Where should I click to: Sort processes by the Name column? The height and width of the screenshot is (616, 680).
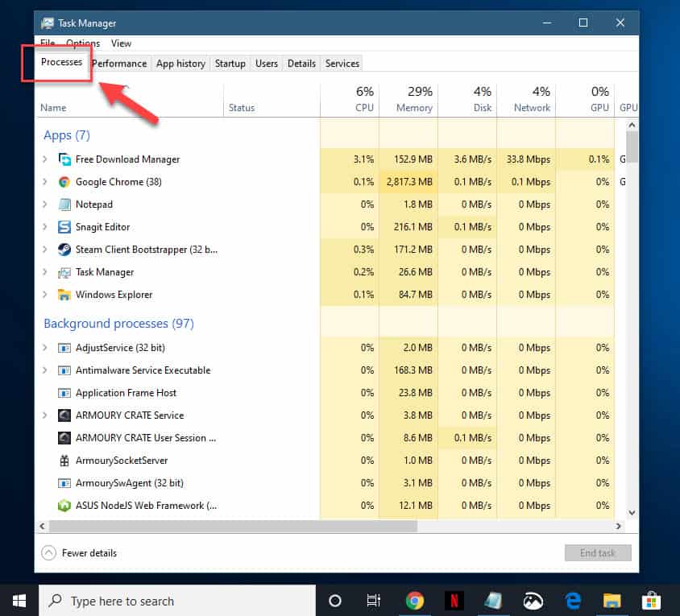pos(129,100)
